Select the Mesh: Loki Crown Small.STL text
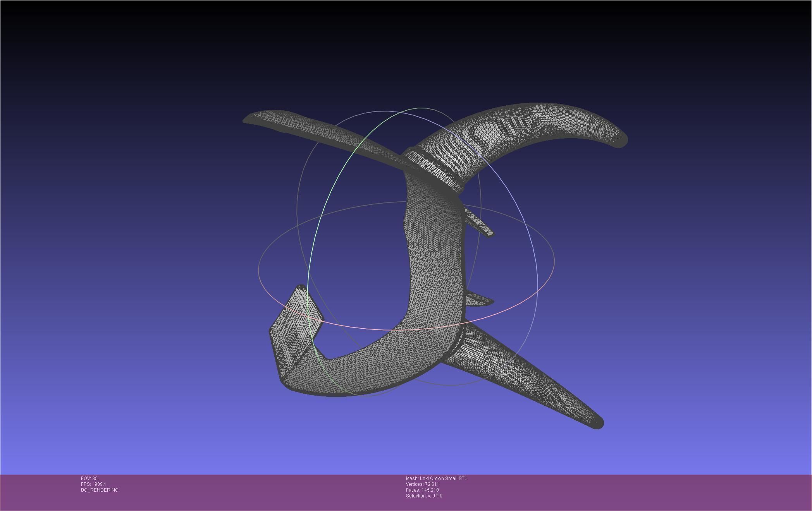812x511 pixels. pyautogui.click(x=437, y=478)
